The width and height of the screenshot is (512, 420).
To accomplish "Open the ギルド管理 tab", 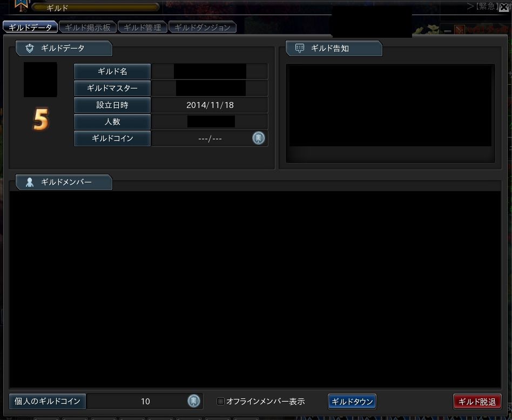I will click(143, 28).
